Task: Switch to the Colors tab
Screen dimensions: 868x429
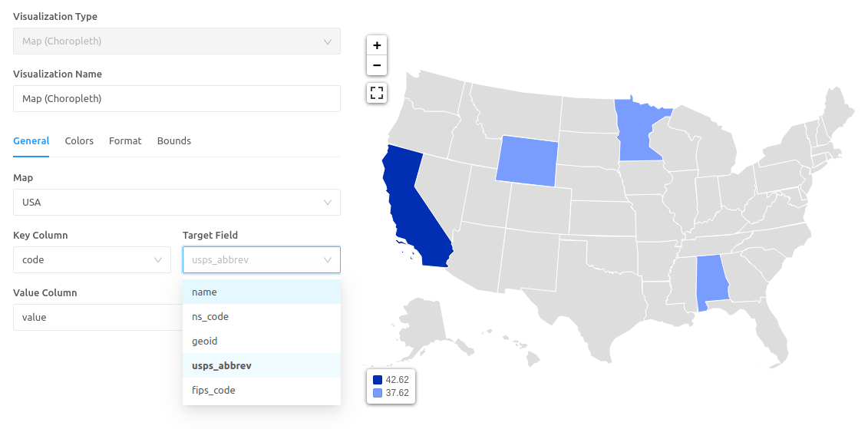Action: (79, 140)
